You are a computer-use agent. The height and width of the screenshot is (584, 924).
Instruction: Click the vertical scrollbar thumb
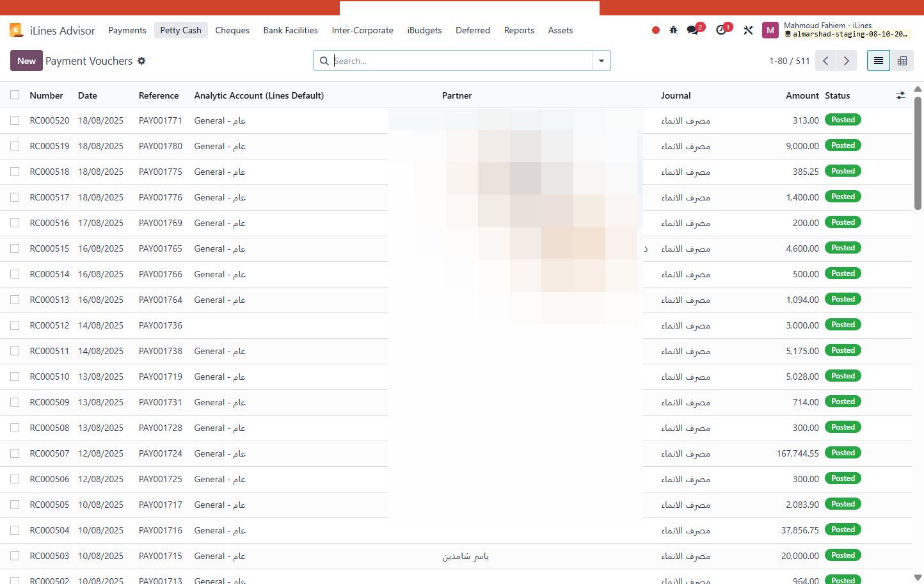[918, 153]
